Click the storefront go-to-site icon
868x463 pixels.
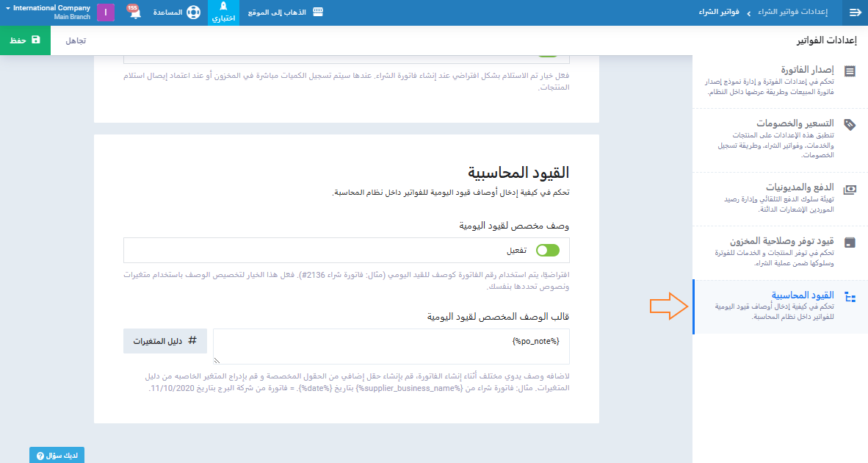click(x=318, y=12)
